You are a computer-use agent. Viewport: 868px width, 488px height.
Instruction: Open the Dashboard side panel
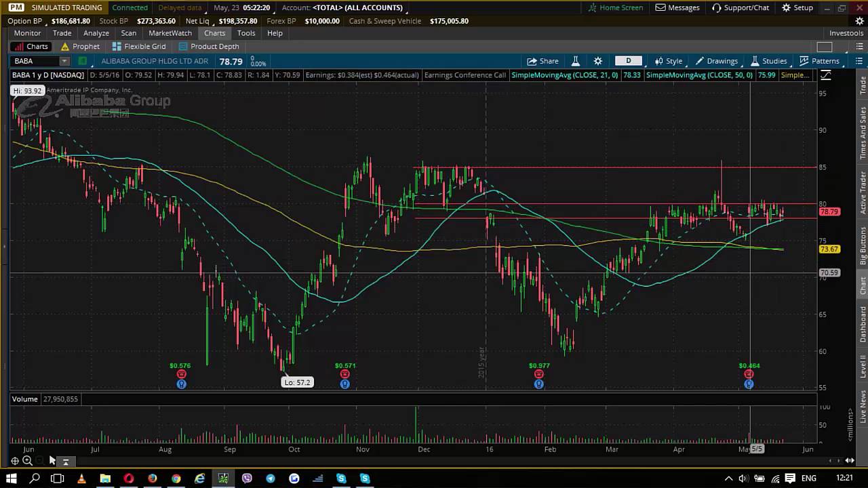click(863, 324)
